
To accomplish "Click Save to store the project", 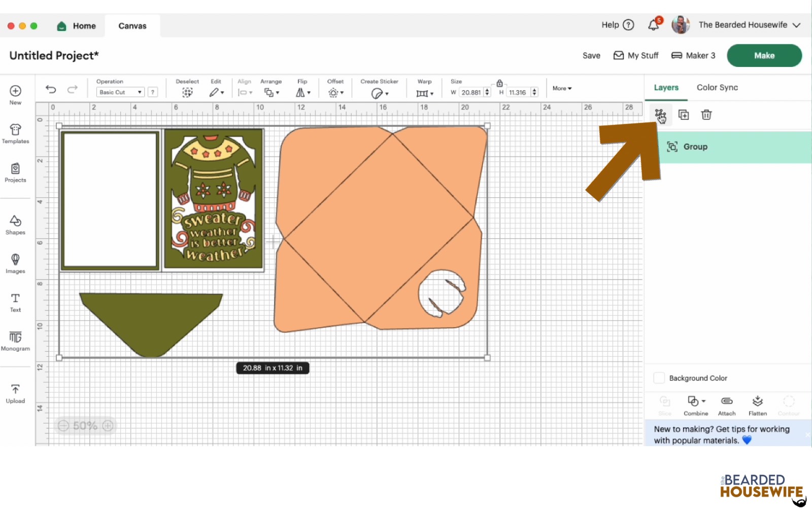I will pyautogui.click(x=591, y=55).
